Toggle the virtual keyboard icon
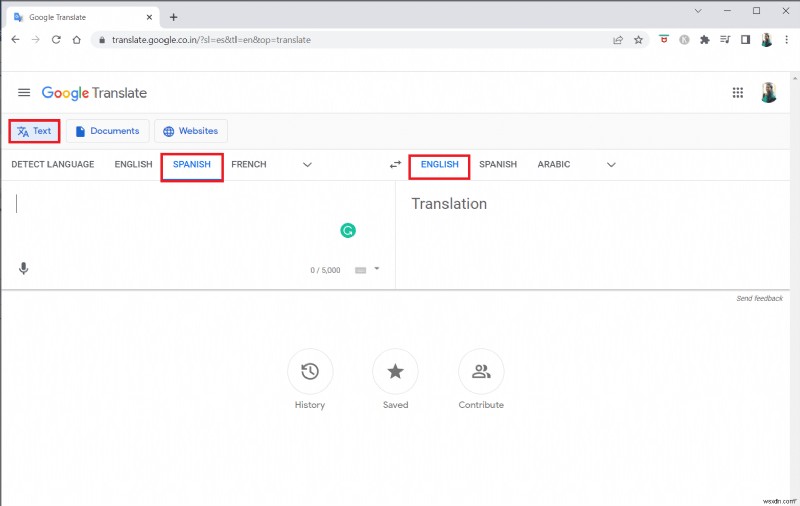Screen dimensions: 800x506 click(361, 270)
